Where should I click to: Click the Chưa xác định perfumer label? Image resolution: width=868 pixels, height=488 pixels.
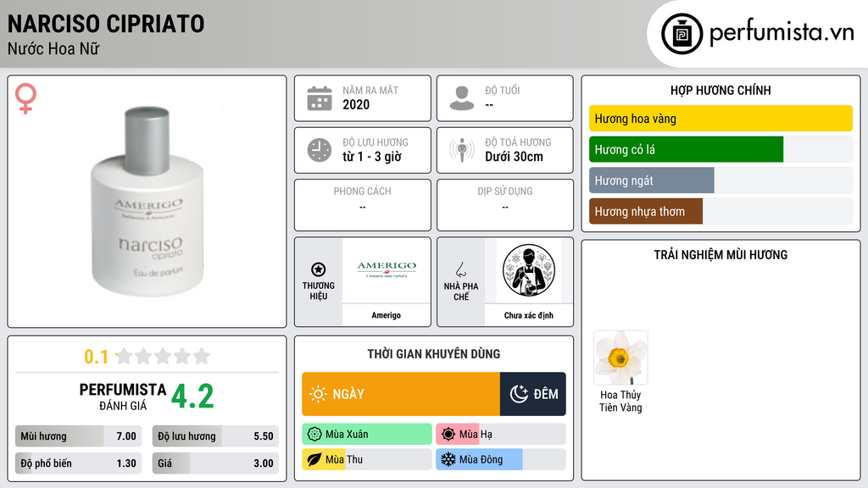click(x=529, y=315)
